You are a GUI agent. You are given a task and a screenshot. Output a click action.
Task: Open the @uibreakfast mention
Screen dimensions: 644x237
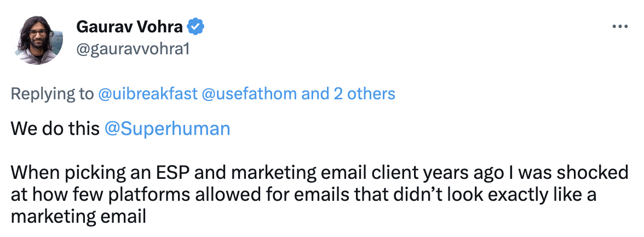tap(148, 94)
